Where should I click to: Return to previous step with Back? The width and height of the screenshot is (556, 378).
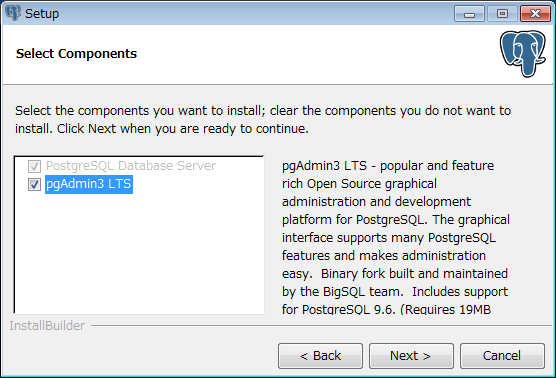[320, 356]
